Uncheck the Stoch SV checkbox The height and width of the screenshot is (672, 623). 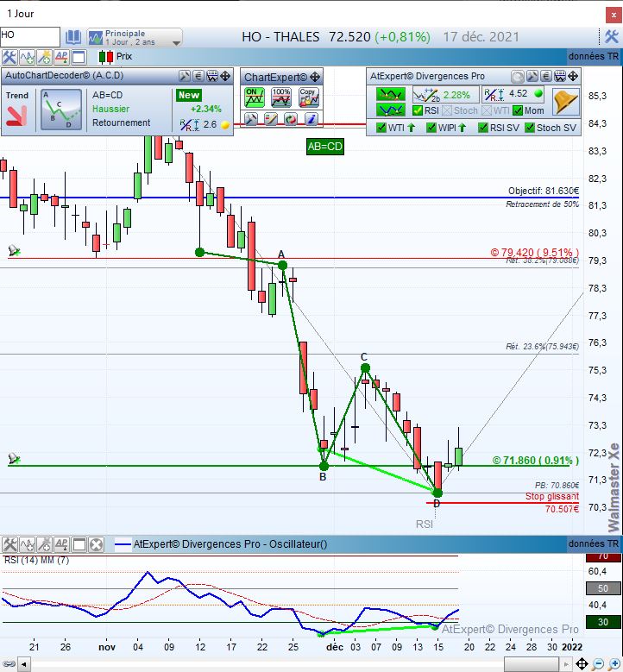click(x=530, y=128)
